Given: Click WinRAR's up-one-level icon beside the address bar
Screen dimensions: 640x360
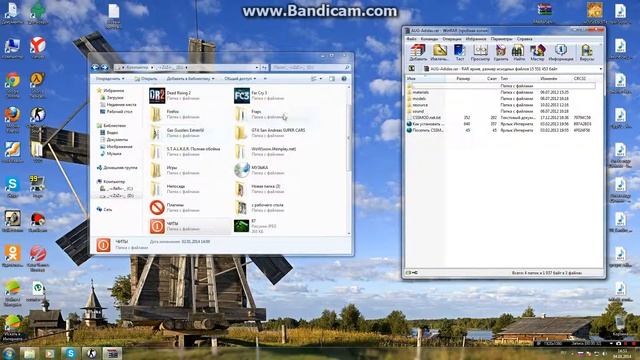Looking at the screenshot, I should coord(411,69).
